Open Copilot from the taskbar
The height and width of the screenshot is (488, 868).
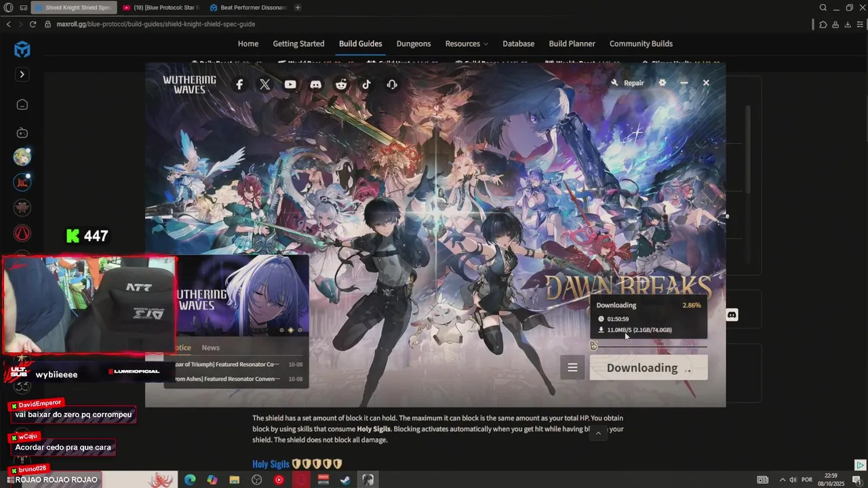coord(212,480)
